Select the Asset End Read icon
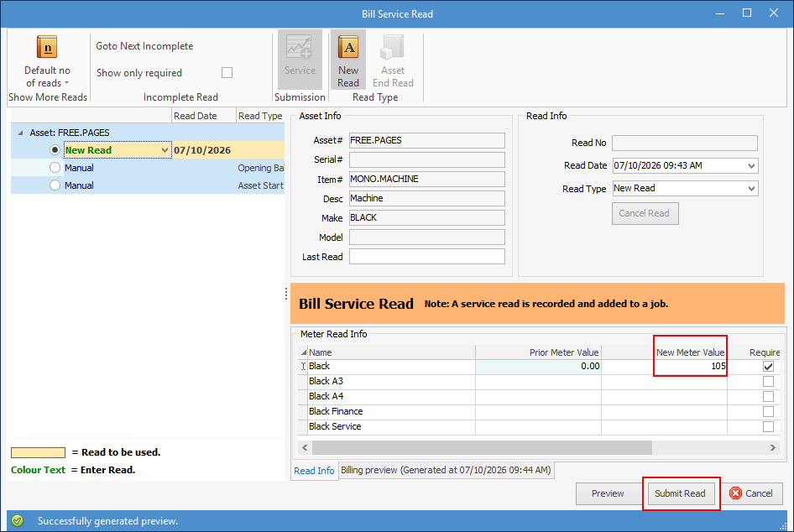Screen dimensions: 794x532 [x=393, y=47]
